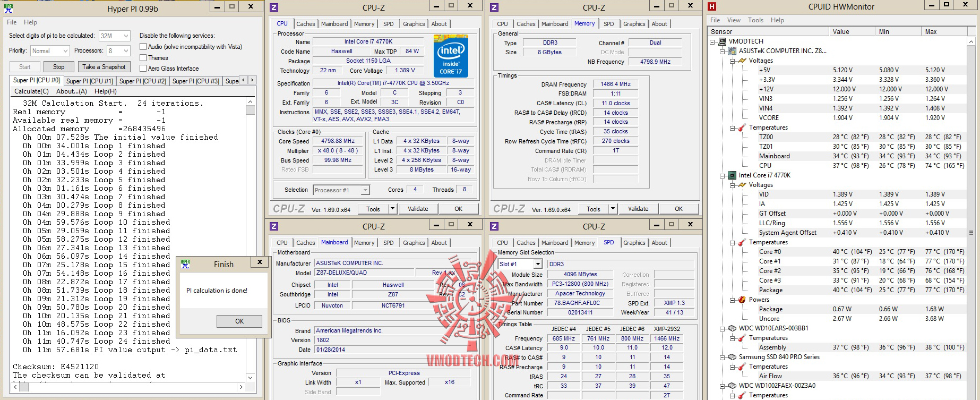Select the WDC WD10EARS-003BB1 drive icon
Screen dimensions: 980x400
pyautogui.click(x=733, y=328)
